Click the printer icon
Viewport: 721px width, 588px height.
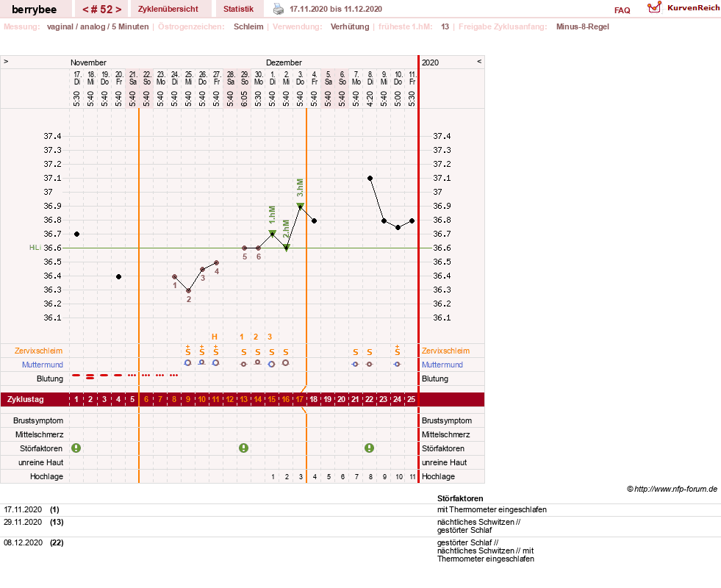pyautogui.click(x=279, y=9)
